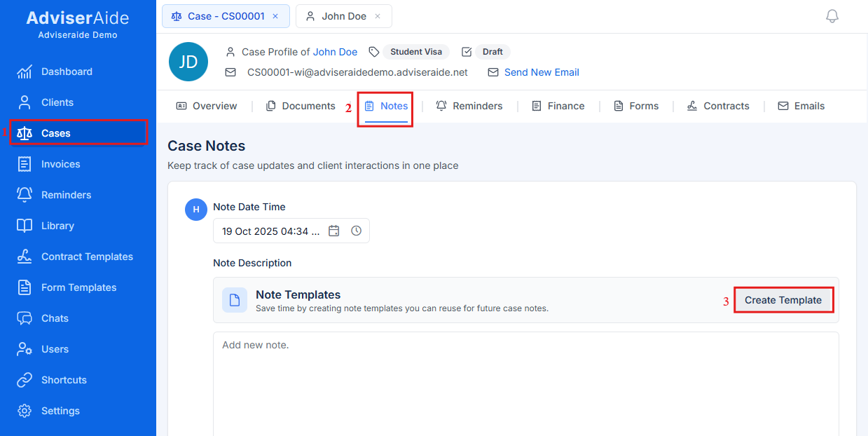Remove the Case - CS00001 filter chip
This screenshot has height=436, width=868.
274,15
